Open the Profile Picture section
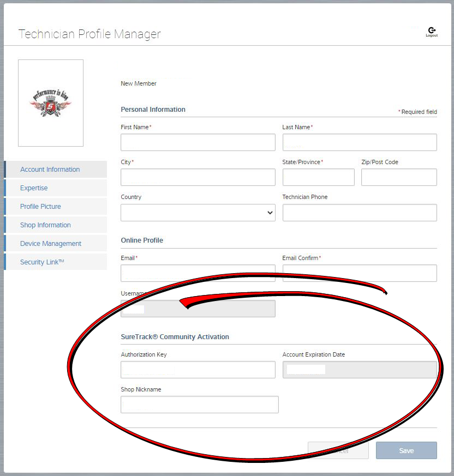The height and width of the screenshot is (476, 454). click(x=40, y=207)
